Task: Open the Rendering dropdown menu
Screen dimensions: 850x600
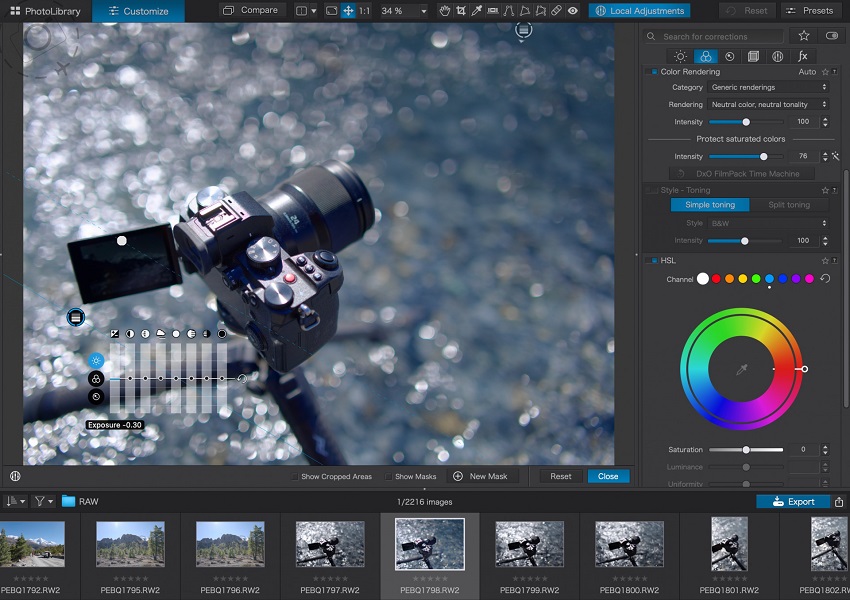Action: tap(768, 104)
